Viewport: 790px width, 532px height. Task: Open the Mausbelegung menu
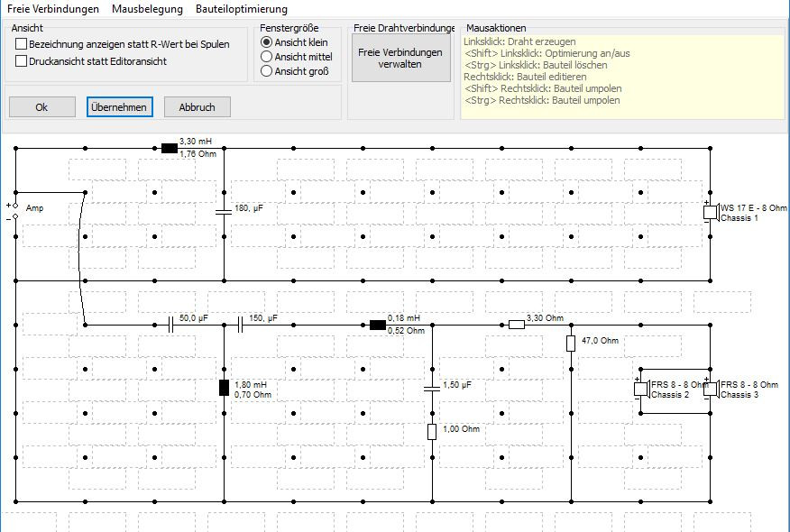pyautogui.click(x=147, y=9)
